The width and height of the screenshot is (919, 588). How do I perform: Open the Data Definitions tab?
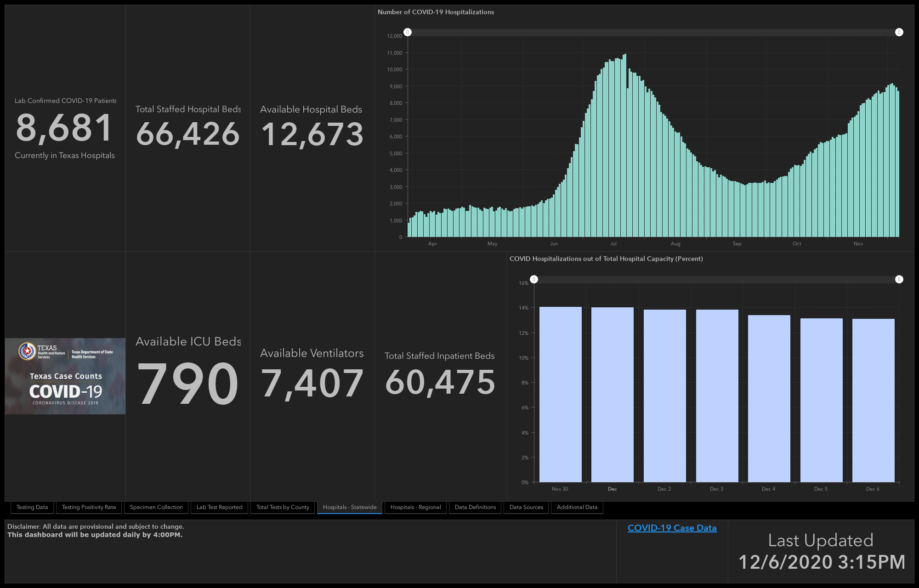pos(475,507)
